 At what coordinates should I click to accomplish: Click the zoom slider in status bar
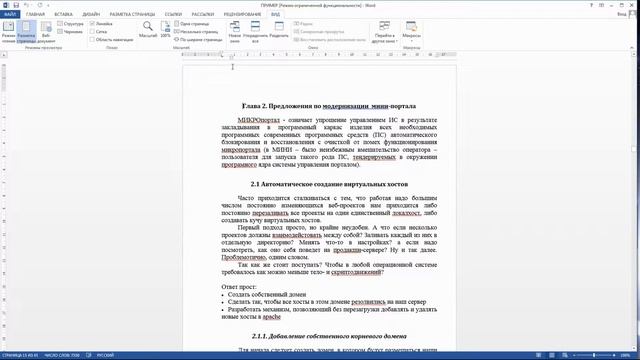tap(594, 356)
